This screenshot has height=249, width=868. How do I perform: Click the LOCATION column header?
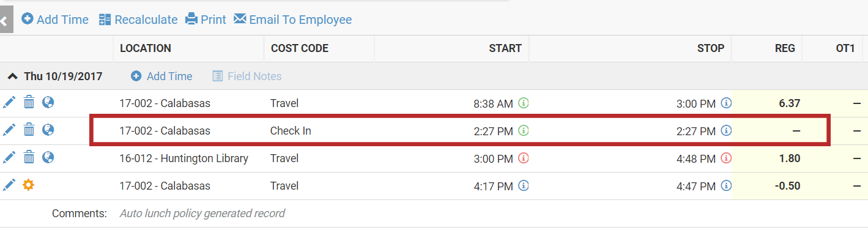pos(146,48)
